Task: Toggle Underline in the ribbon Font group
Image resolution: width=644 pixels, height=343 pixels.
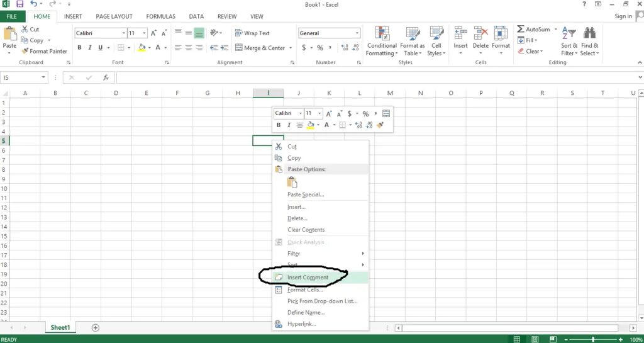Action: 100,48
